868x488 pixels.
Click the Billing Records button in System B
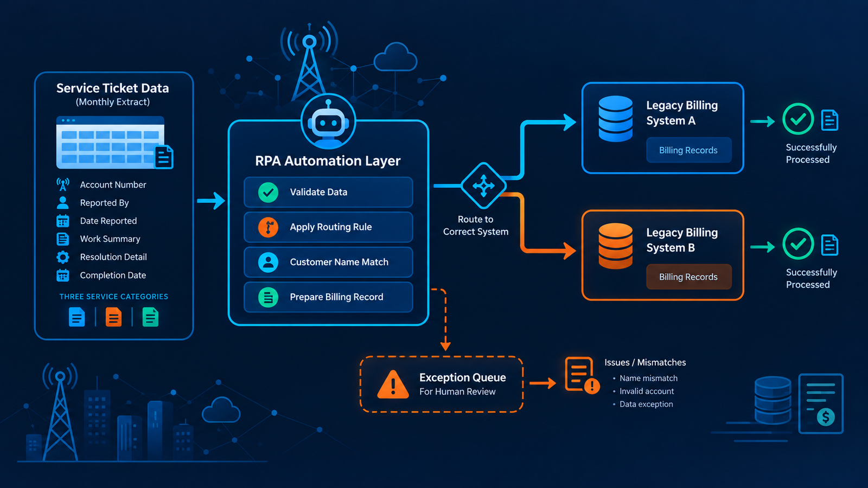pyautogui.click(x=689, y=277)
